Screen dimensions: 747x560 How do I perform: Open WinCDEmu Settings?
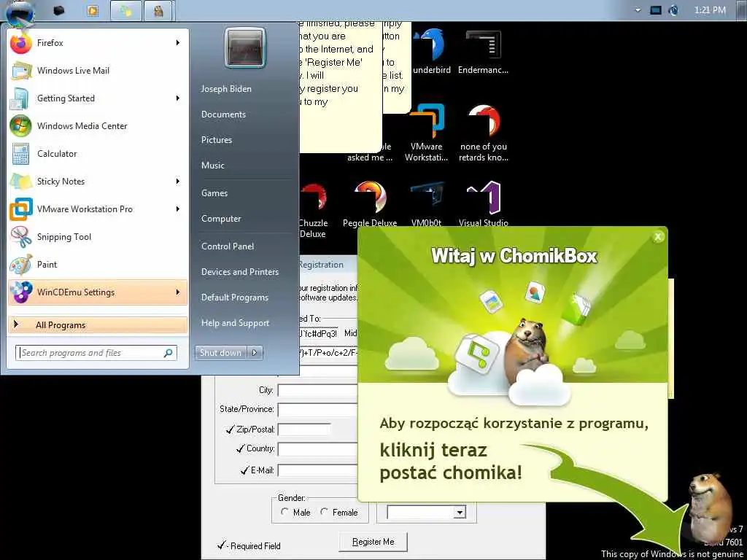98,292
